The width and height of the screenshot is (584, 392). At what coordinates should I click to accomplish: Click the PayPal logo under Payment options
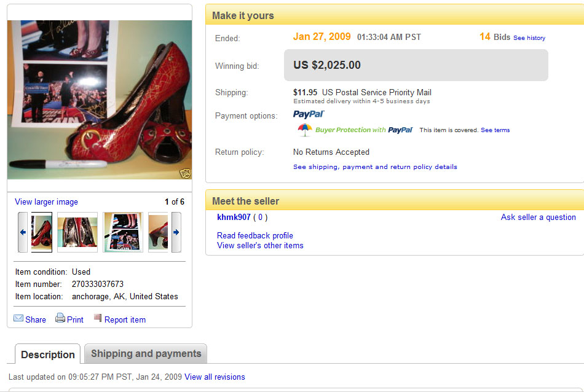pyautogui.click(x=309, y=114)
